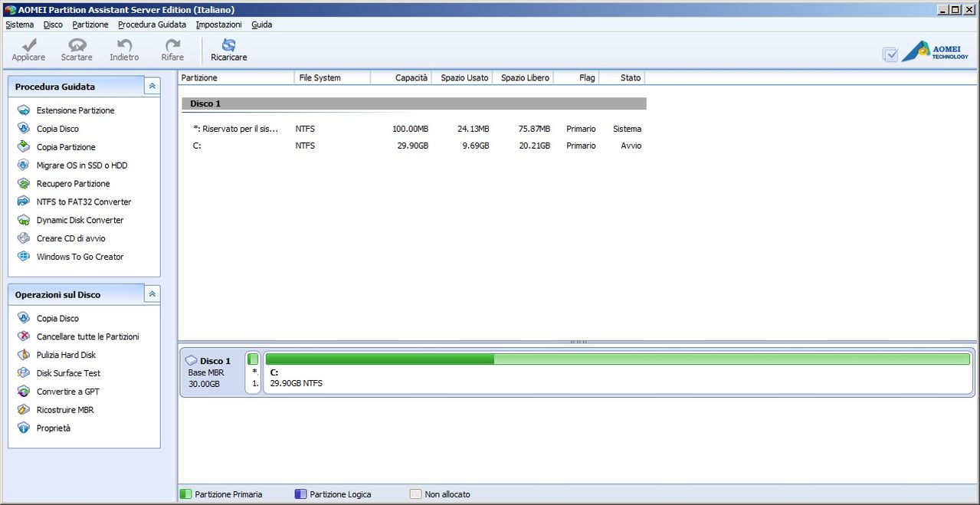980x505 pixels.
Task: Click Creare CD di avvio icon
Action: pyautogui.click(x=24, y=238)
